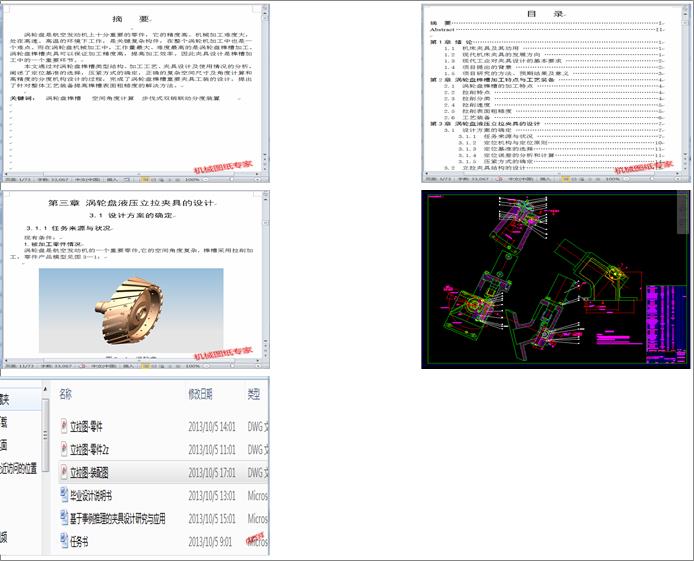
Task: Select the 立拉图-零件2z file name
Action: 89,450
